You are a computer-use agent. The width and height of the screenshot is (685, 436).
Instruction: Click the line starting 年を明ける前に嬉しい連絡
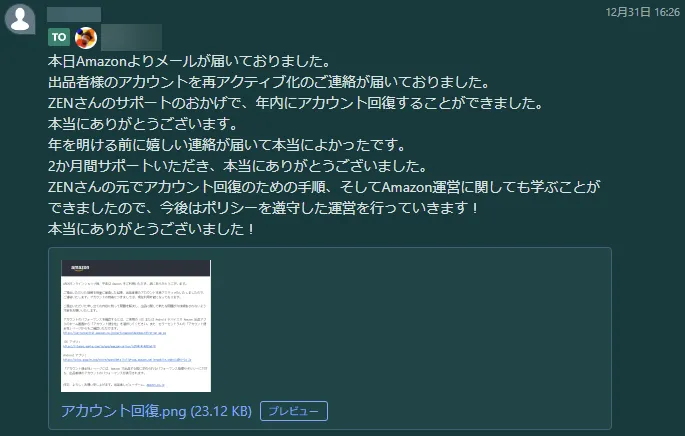pos(228,145)
